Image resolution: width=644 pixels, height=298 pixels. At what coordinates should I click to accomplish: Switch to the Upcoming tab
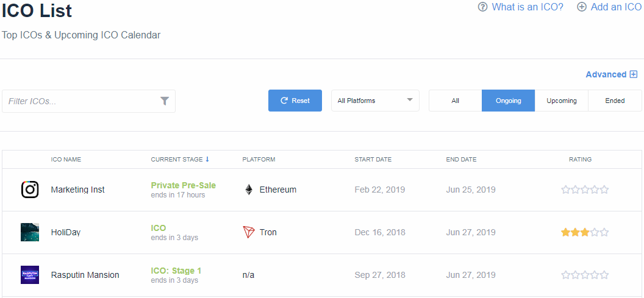click(562, 101)
